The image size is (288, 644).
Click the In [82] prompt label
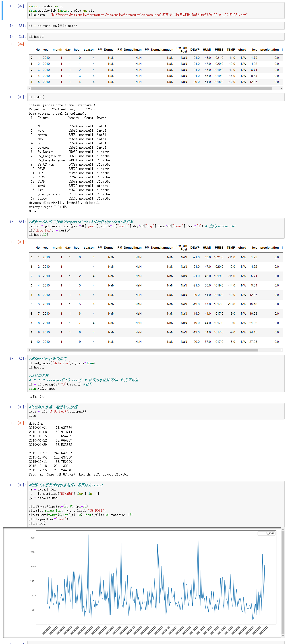(x=18, y=6)
